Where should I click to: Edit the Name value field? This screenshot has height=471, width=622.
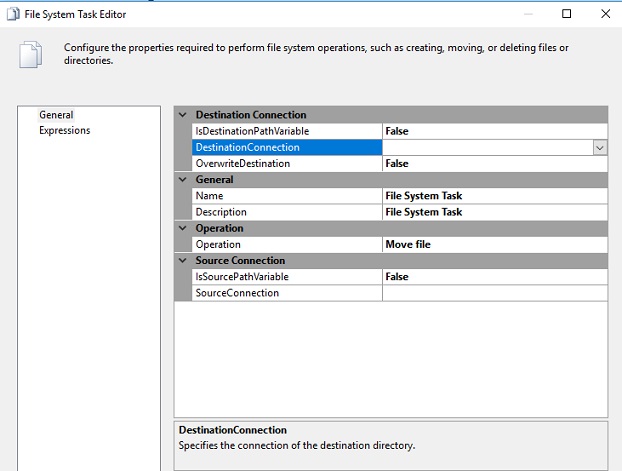click(495, 196)
